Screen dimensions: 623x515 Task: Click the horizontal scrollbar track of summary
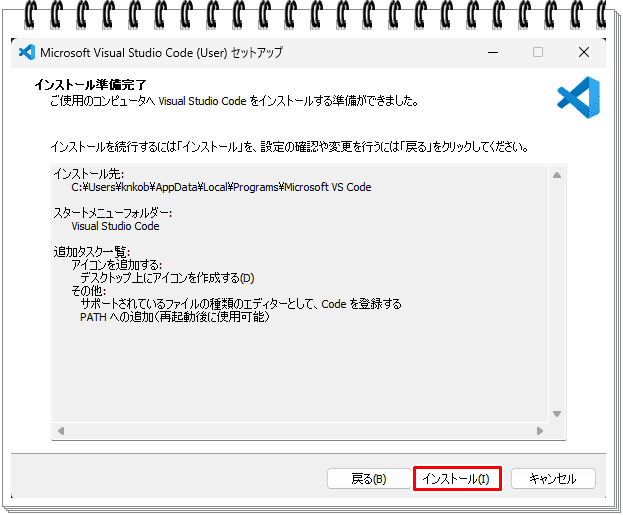point(300,431)
